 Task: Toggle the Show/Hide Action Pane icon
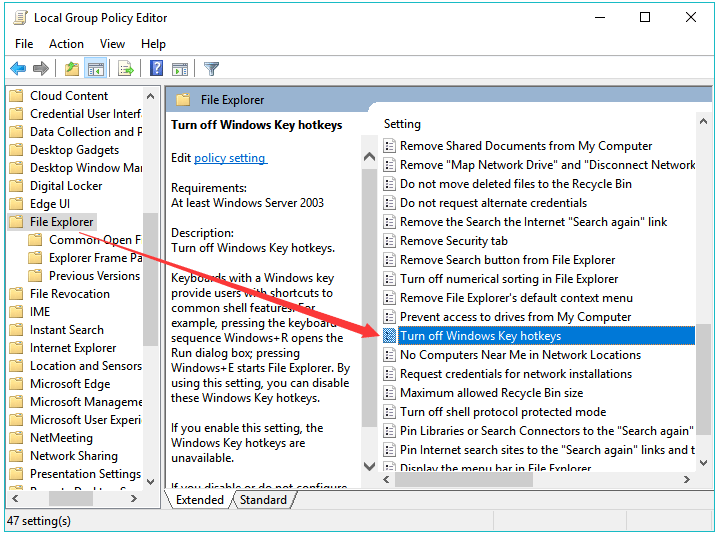point(180,69)
